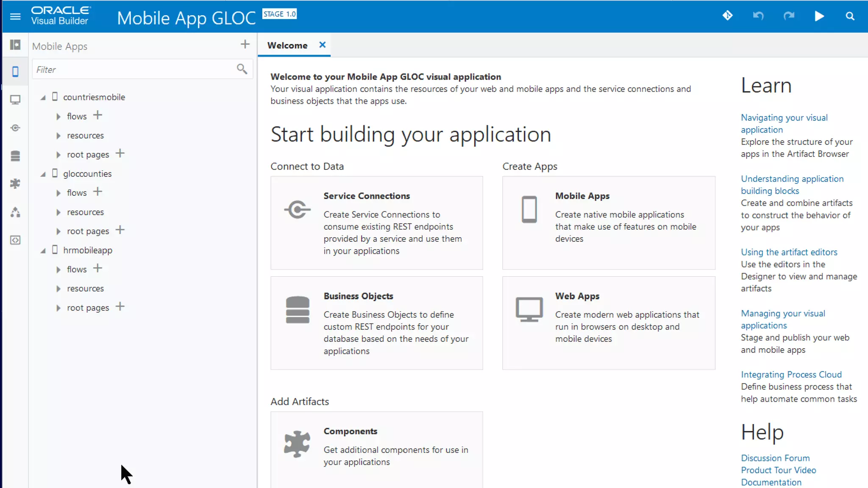Collapse the hrmobileapp tree node

click(43, 251)
